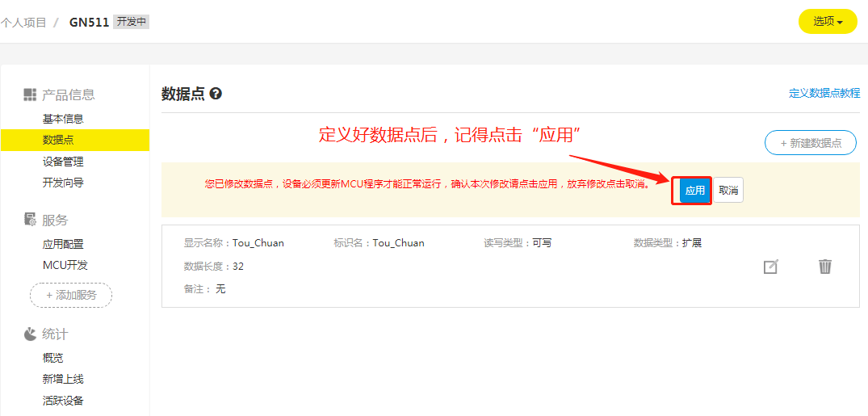The width and height of the screenshot is (868, 416).
Task: Open 应用配置 under 服务
Action: click(63, 244)
